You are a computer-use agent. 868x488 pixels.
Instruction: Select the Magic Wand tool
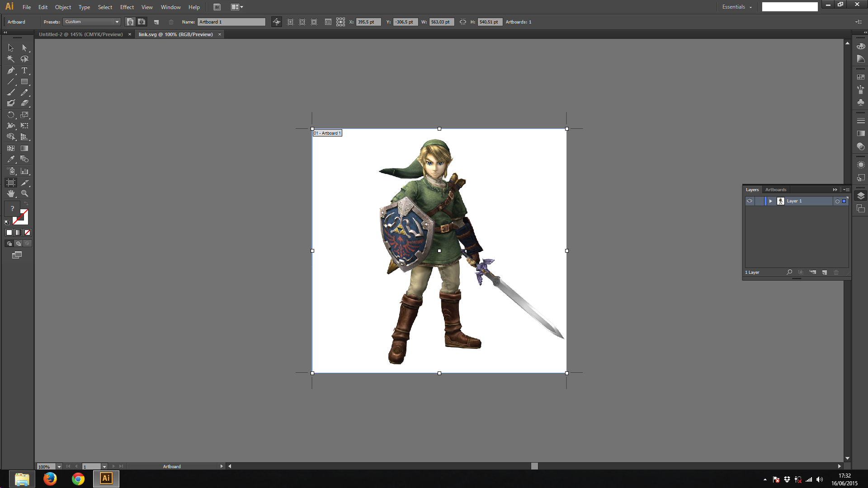pos(11,59)
